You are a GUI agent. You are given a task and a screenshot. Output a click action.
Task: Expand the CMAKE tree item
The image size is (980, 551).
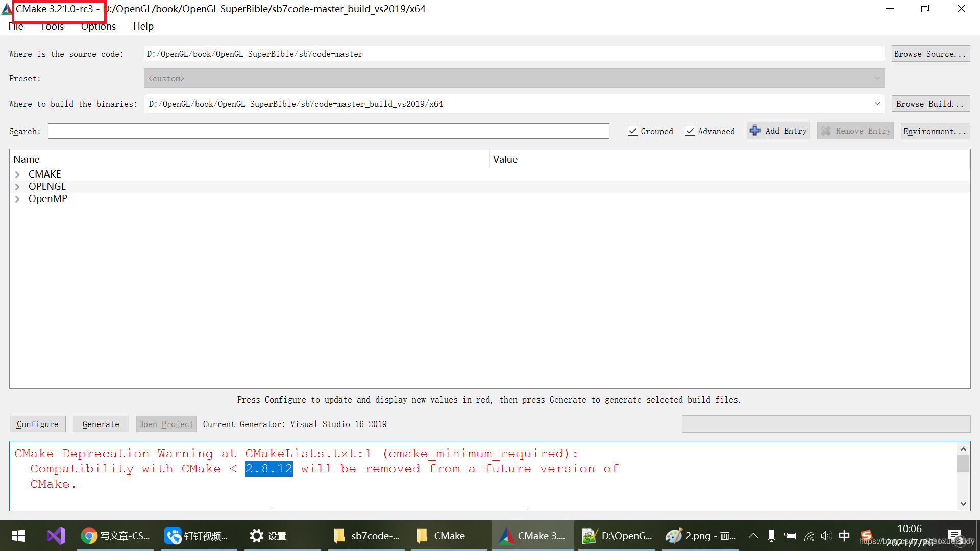click(x=17, y=174)
